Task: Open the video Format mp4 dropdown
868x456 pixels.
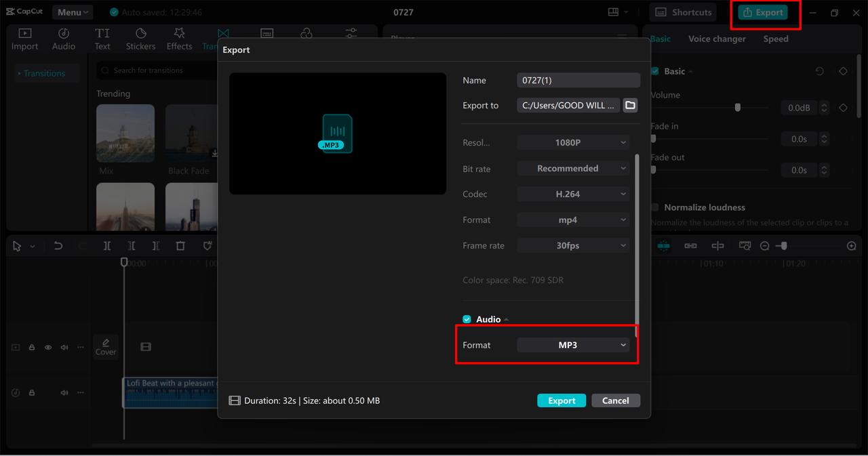Action: tap(573, 220)
